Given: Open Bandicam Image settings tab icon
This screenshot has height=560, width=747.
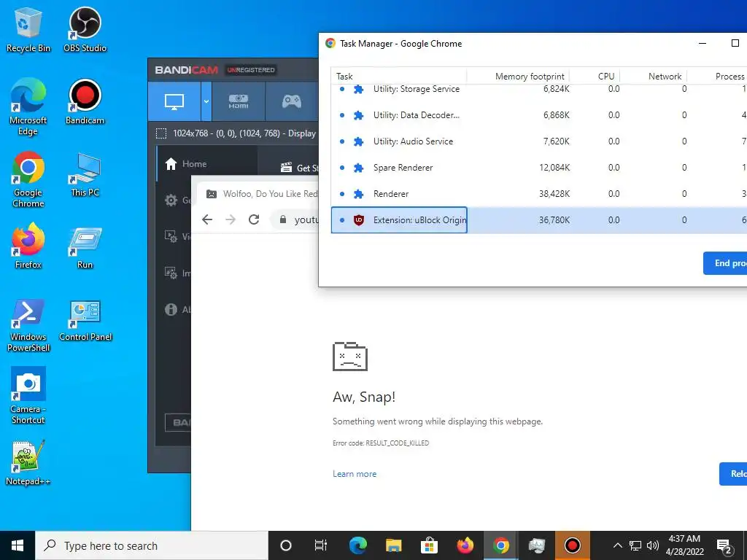Looking at the screenshot, I should tap(171, 273).
